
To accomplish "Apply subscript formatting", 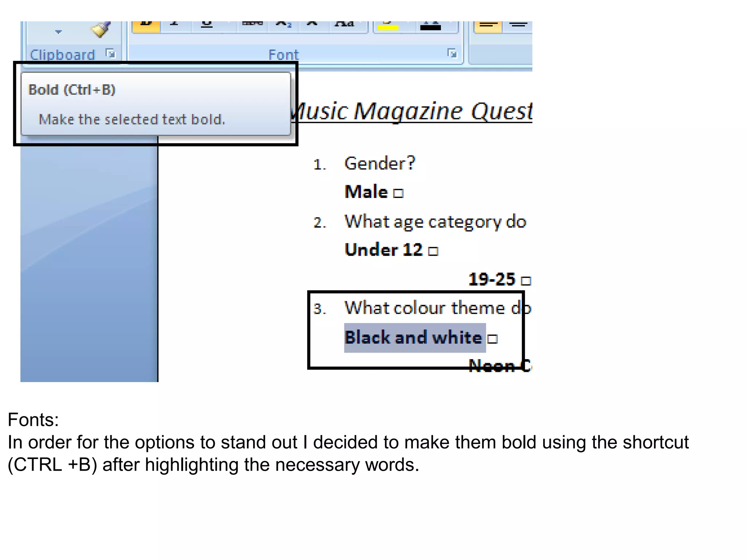I will coord(283,27).
